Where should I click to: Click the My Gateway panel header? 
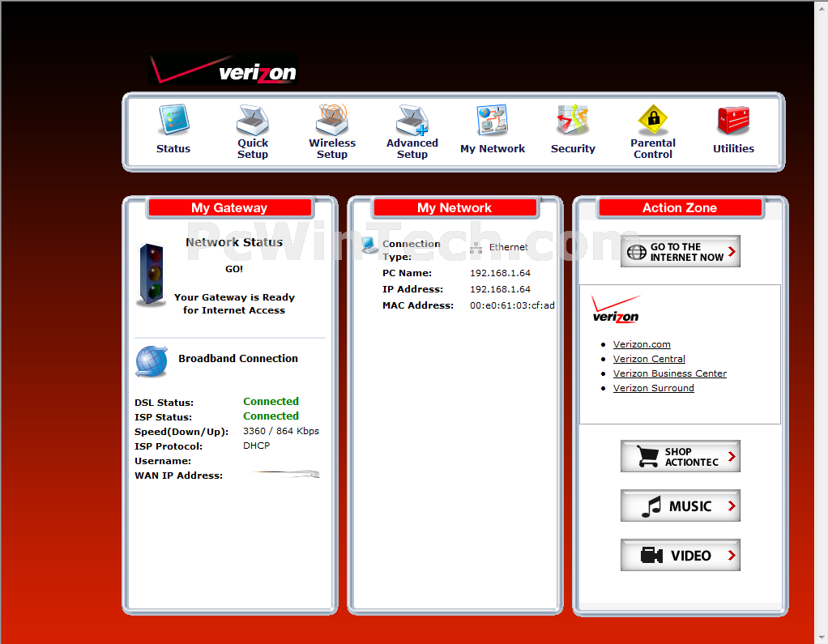(230, 207)
